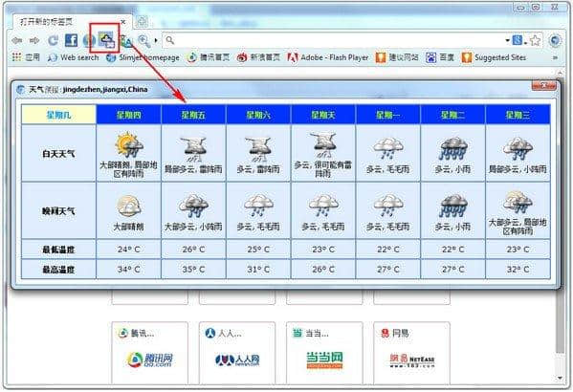573x392 pixels.
Task: Close the weather forecast popup
Action: (x=543, y=85)
